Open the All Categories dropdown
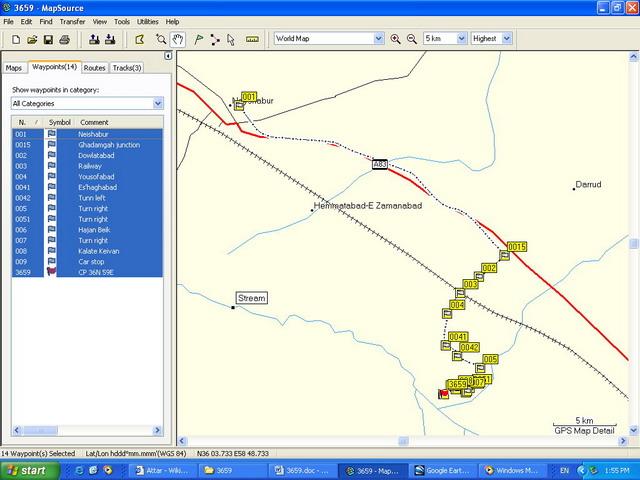This screenshot has height=480, width=640. coord(158,103)
